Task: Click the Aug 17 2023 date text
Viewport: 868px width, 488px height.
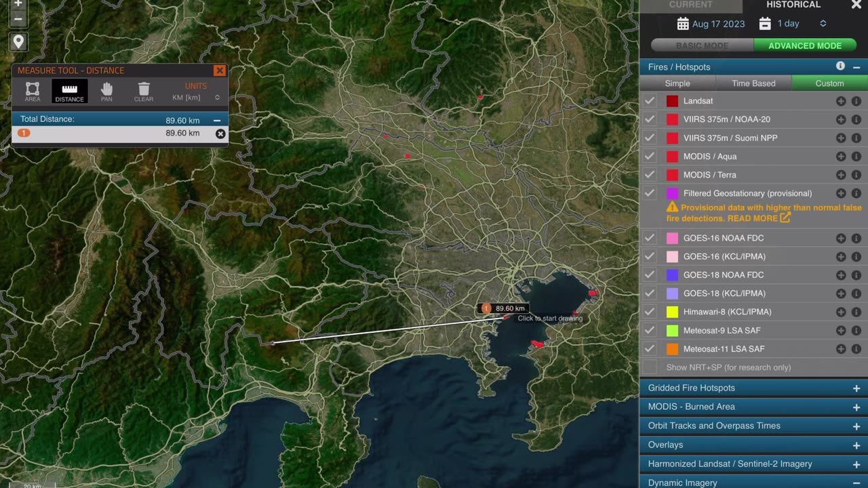Action: pos(718,24)
